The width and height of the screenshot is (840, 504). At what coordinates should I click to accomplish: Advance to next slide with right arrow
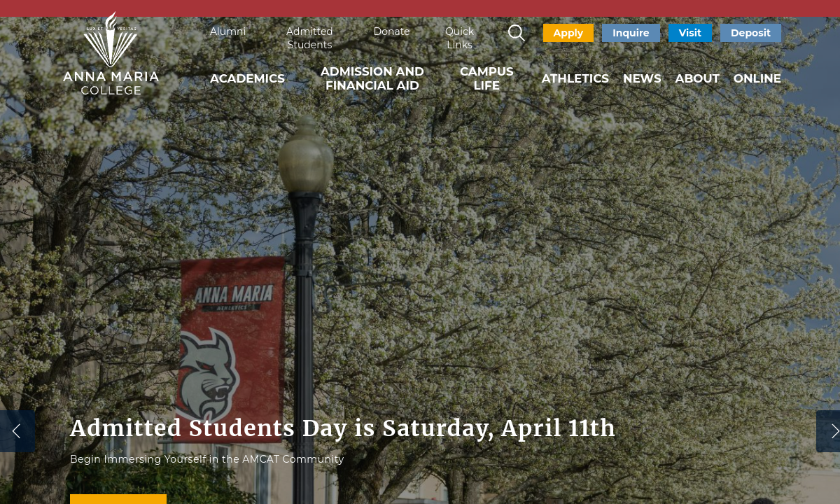pyautogui.click(x=830, y=431)
